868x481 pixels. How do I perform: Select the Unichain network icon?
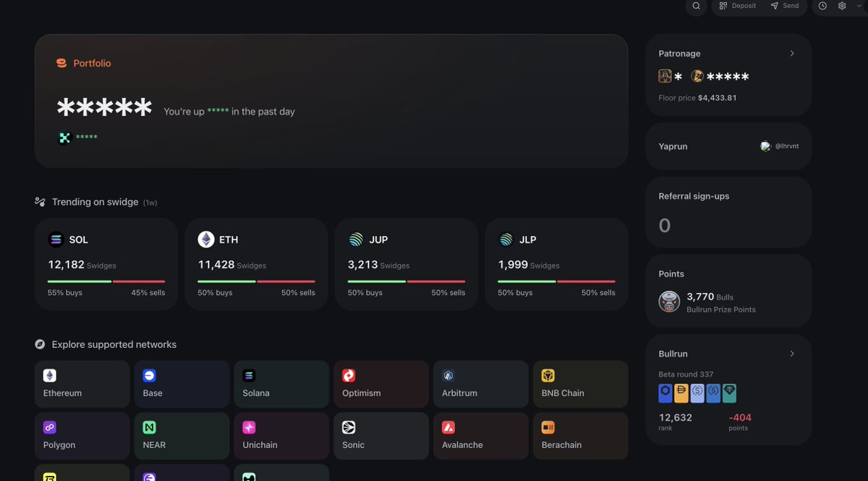point(249,427)
